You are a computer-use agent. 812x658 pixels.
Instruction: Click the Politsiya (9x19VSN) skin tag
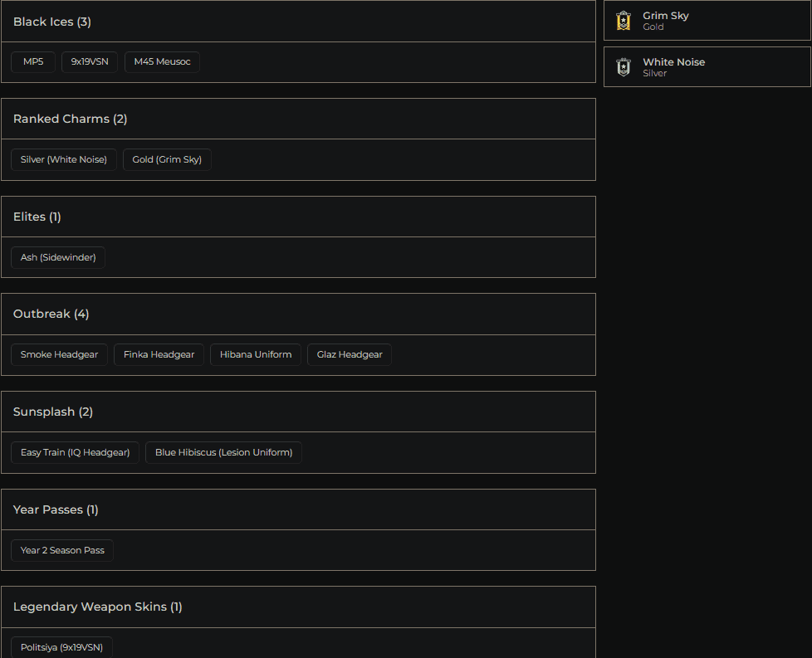click(x=61, y=647)
